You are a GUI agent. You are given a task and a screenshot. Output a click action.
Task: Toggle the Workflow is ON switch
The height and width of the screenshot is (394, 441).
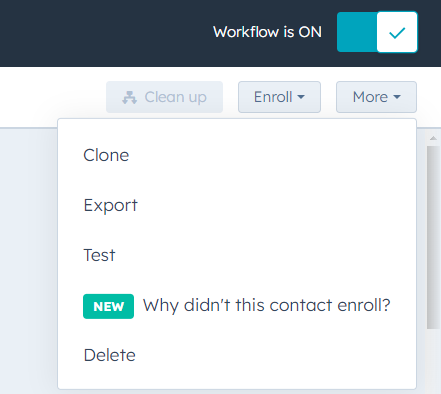coord(377,32)
